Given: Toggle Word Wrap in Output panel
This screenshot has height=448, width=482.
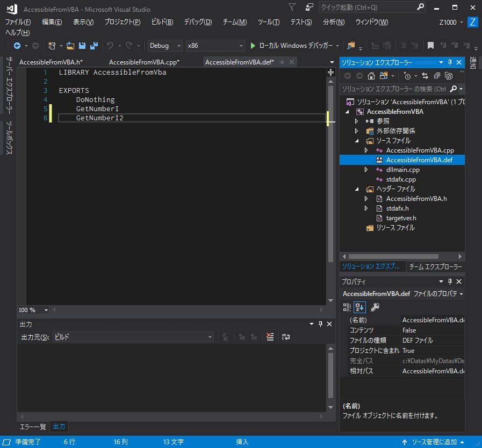Looking at the screenshot, I should (x=285, y=337).
